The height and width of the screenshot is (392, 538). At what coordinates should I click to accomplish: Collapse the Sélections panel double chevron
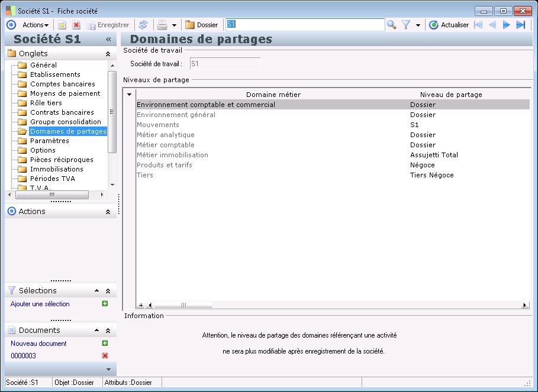[108, 291]
